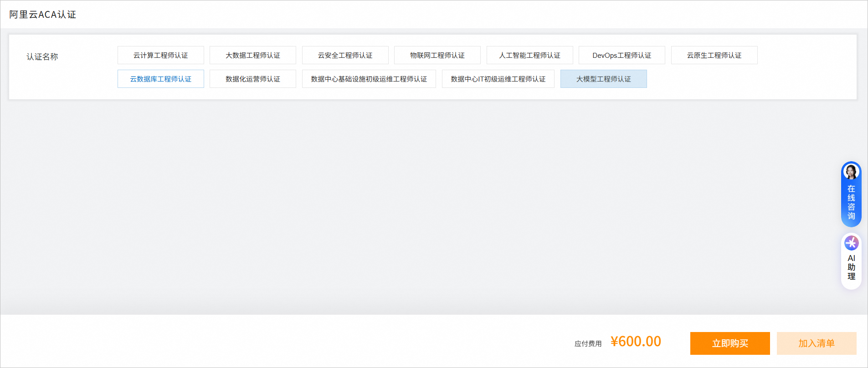Click the 阿里云ACA认证 page title
This screenshot has width=868, height=368.
tap(43, 15)
